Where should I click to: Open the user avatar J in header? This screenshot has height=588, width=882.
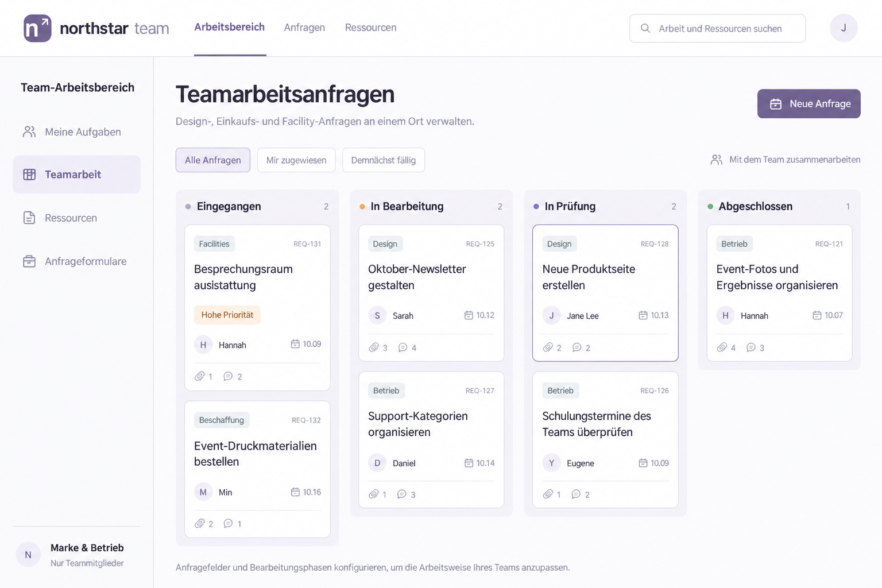point(844,28)
